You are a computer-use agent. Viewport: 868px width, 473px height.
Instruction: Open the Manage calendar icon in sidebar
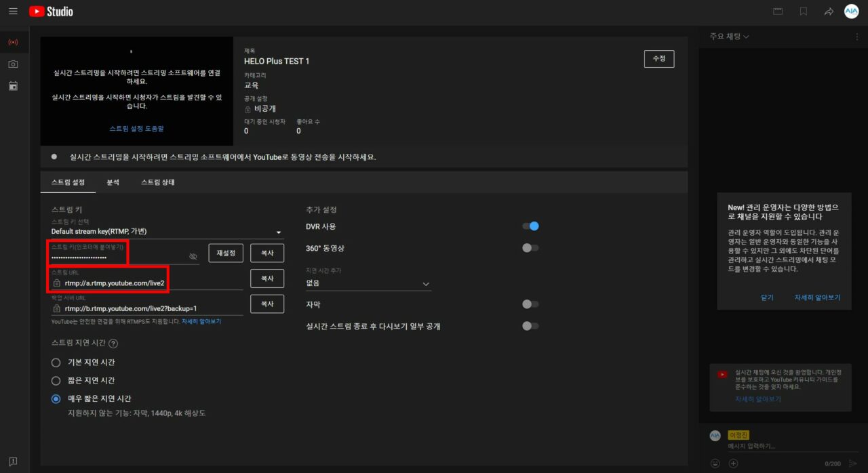pos(13,86)
